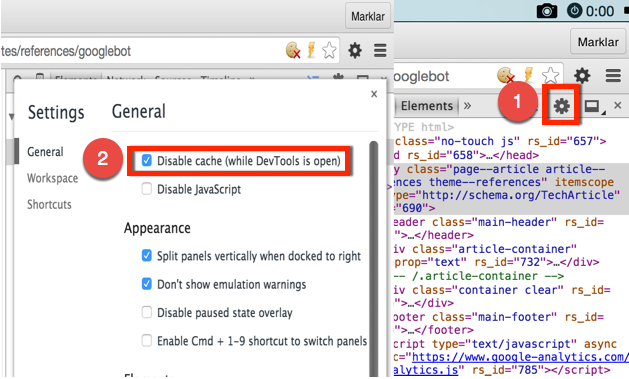Viewport: 629px width, 379px height.
Task: Open hamburger menu in right browser window
Action: 613,75
